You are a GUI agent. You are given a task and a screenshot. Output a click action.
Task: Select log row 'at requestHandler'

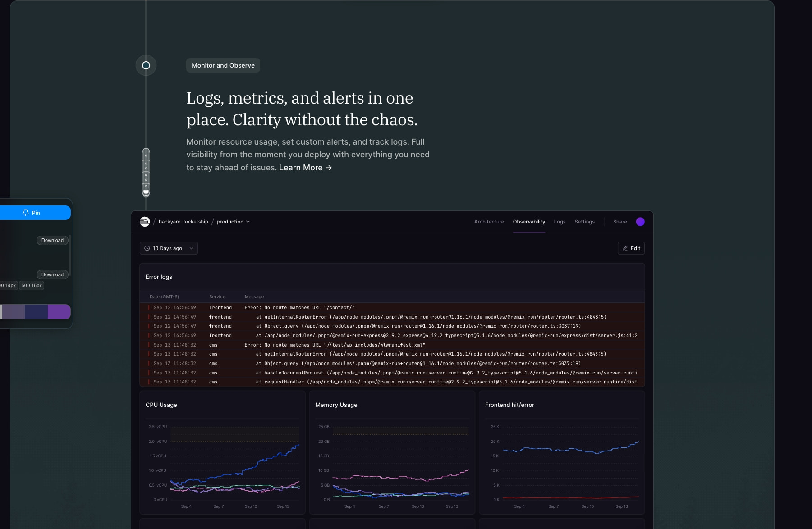(x=392, y=382)
